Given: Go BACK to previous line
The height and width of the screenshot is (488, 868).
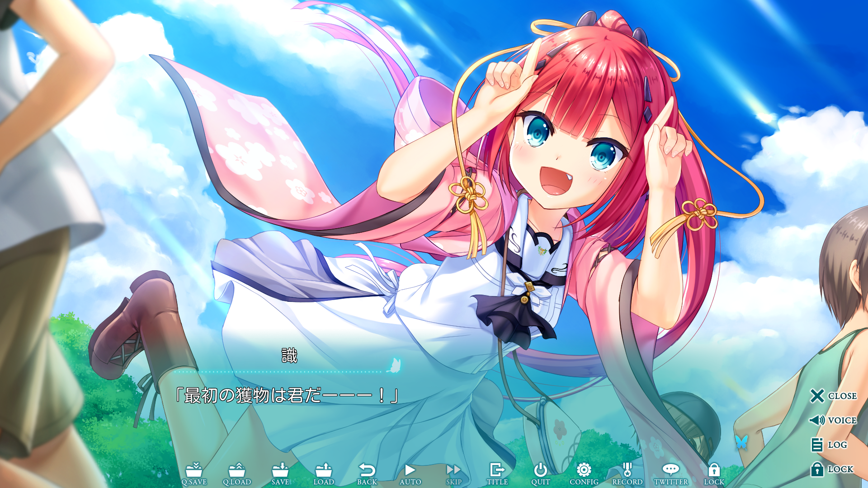Looking at the screenshot, I should point(367,474).
